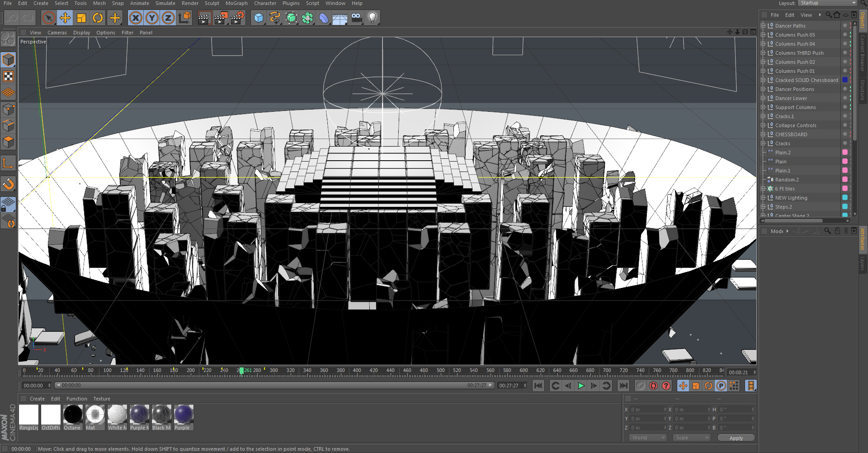
Task: Open the MoGraph menu
Action: coord(236,3)
